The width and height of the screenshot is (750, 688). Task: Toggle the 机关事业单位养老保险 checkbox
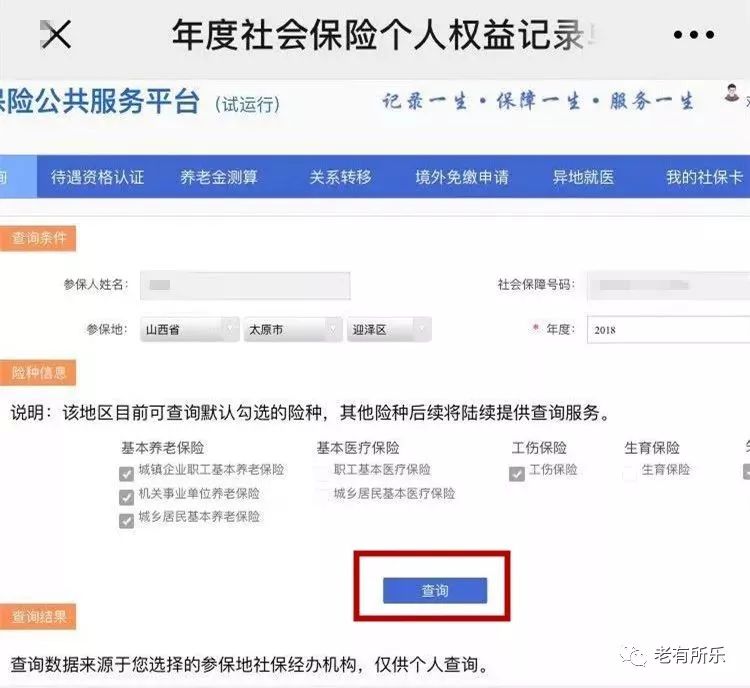coord(126,497)
